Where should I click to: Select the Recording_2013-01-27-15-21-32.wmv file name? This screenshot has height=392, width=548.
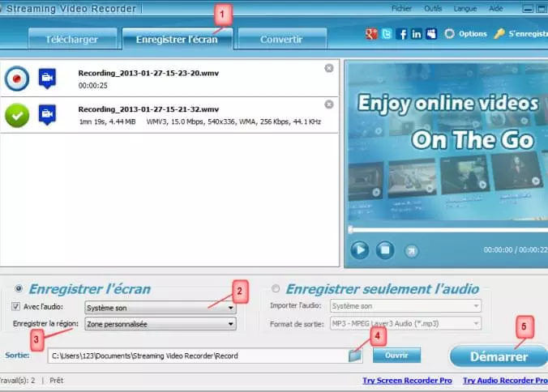148,109
